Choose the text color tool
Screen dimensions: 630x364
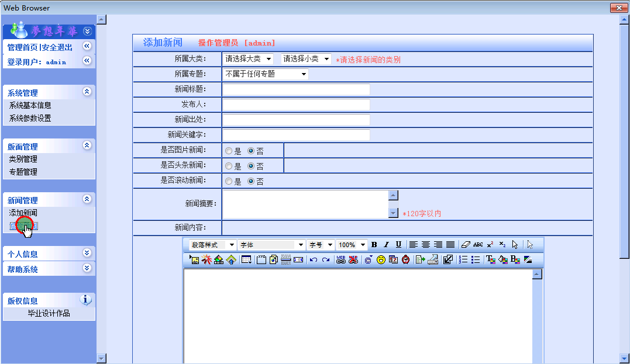tap(491, 259)
